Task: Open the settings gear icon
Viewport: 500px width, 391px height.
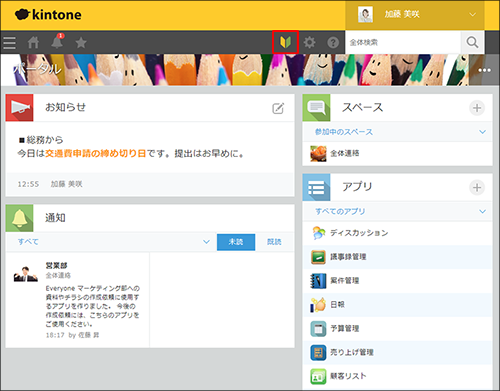Action: pos(309,42)
